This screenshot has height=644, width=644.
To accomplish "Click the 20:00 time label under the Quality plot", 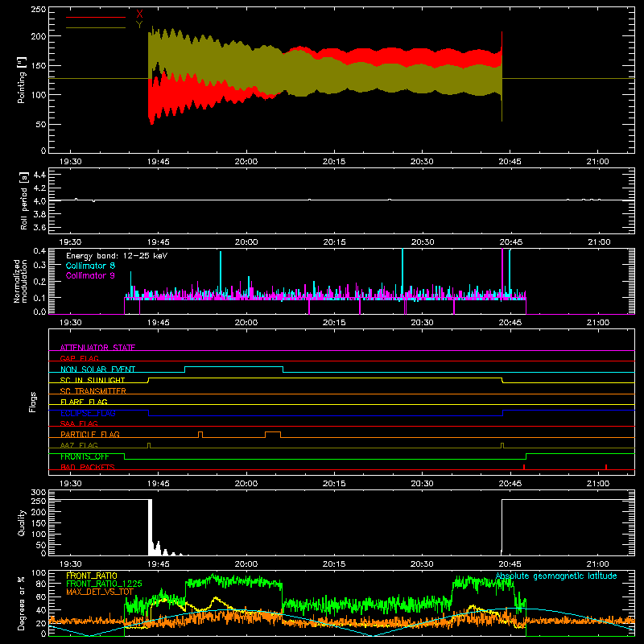I will (x=246, y=564).
